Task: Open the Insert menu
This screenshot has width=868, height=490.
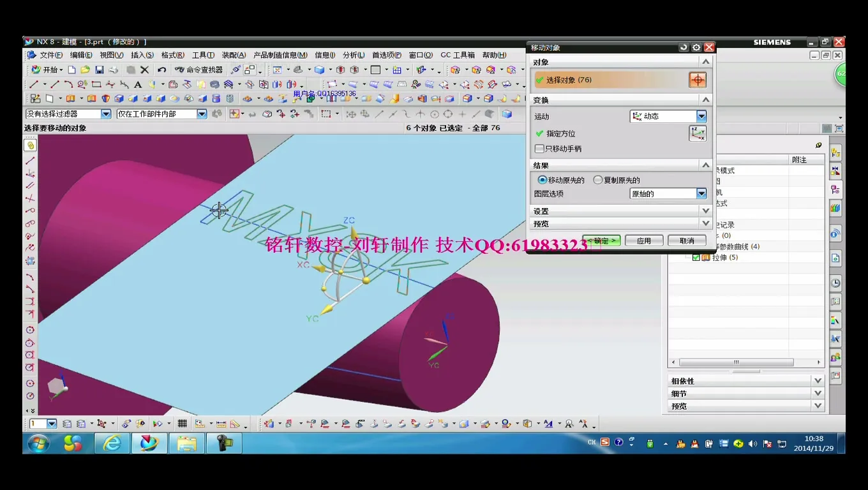Action: tap(142, 55)
